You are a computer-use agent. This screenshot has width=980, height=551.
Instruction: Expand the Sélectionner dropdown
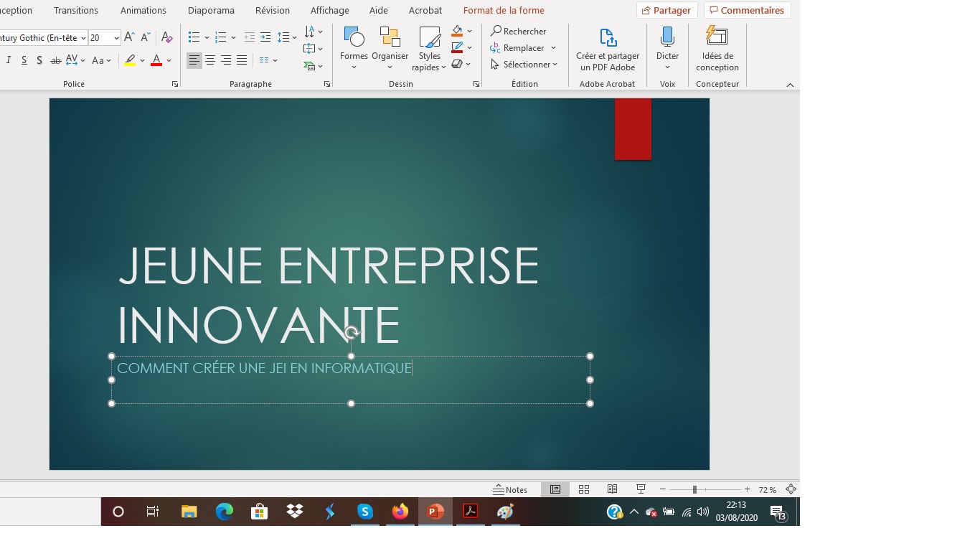pyautogui.click(x=555, y=65)
